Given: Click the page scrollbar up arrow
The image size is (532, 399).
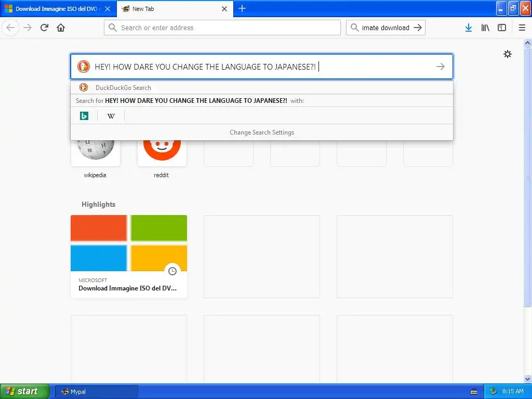Looking at the screenshot, I should coord(527,43).
